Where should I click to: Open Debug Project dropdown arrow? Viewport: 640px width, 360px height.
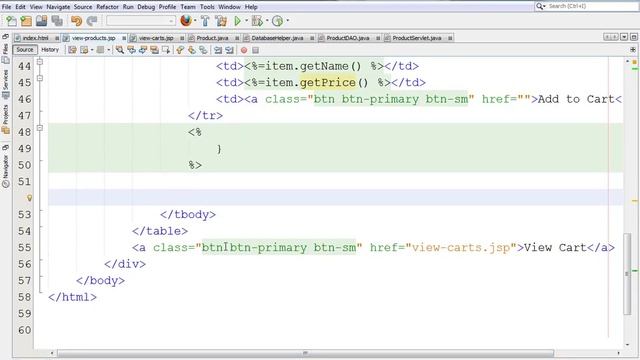(x=267, y=21)
